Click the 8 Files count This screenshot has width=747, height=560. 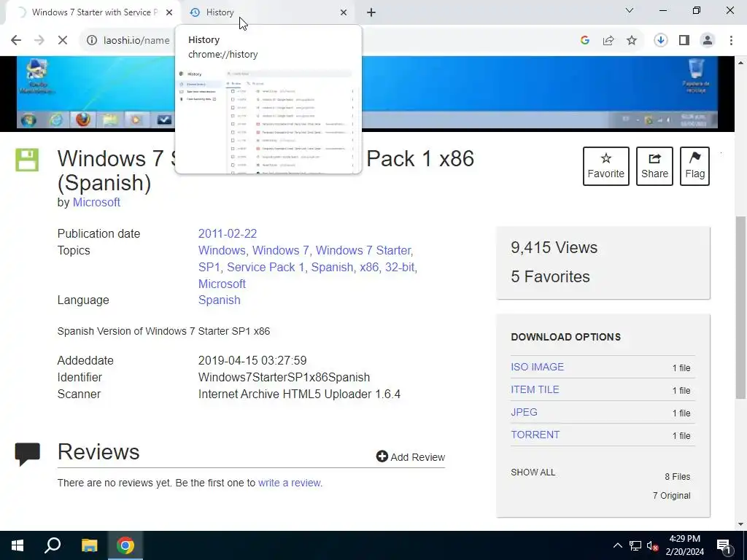click(x=678, y=477)
